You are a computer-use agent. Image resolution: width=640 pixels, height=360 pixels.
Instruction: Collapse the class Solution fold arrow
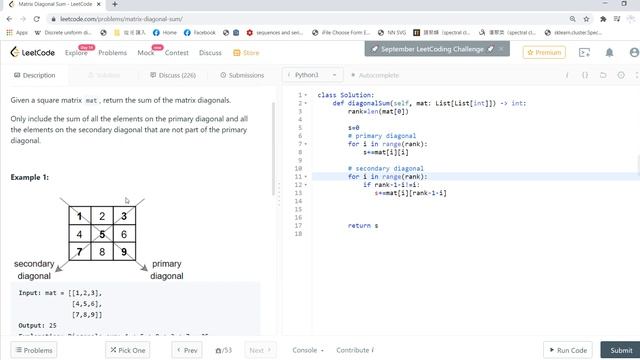click(x=306, y=95)
